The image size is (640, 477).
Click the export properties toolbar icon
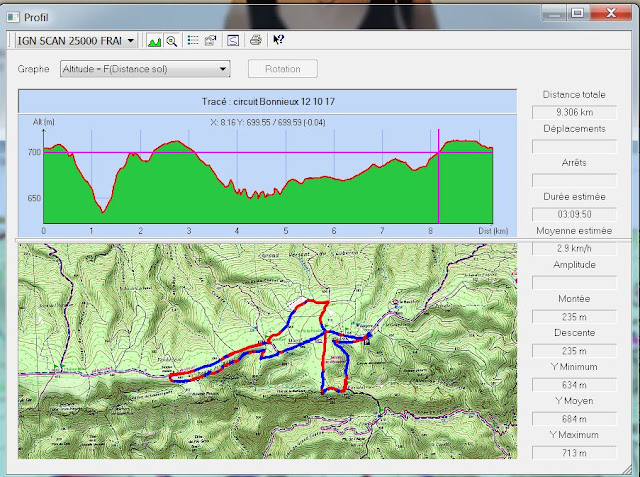[x=210, y=40]
